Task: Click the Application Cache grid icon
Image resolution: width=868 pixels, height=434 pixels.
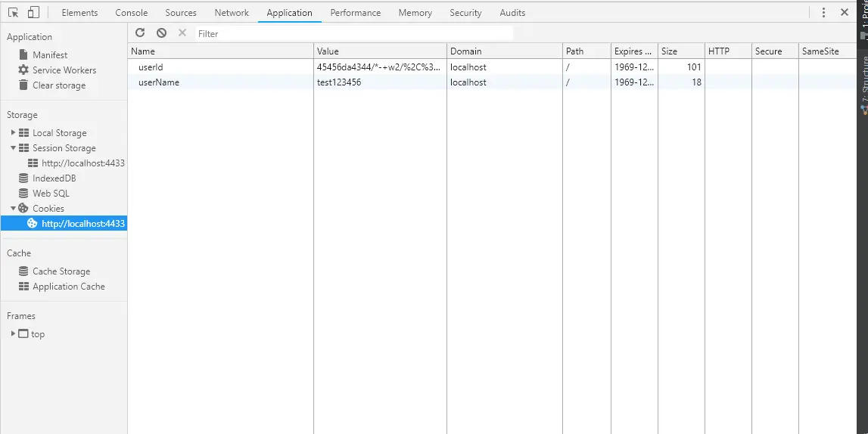Action: pyautogui.click(x=23, y=287)
